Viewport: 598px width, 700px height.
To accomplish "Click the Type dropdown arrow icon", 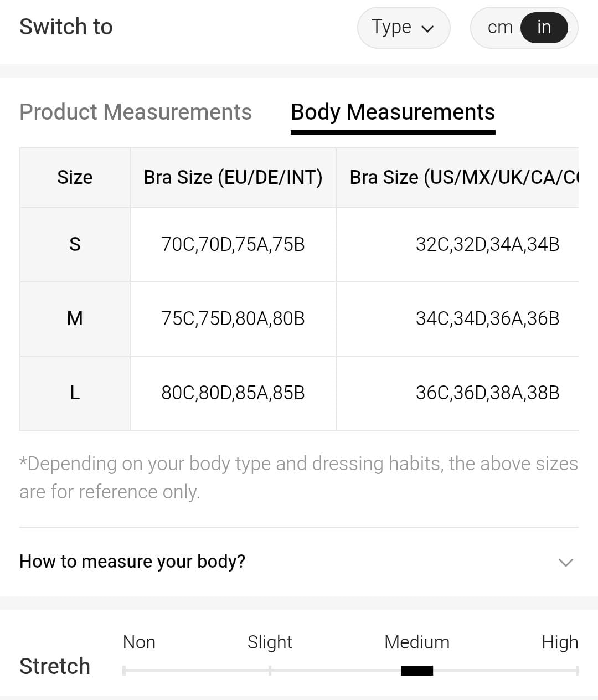I will [x=427, y=29].
